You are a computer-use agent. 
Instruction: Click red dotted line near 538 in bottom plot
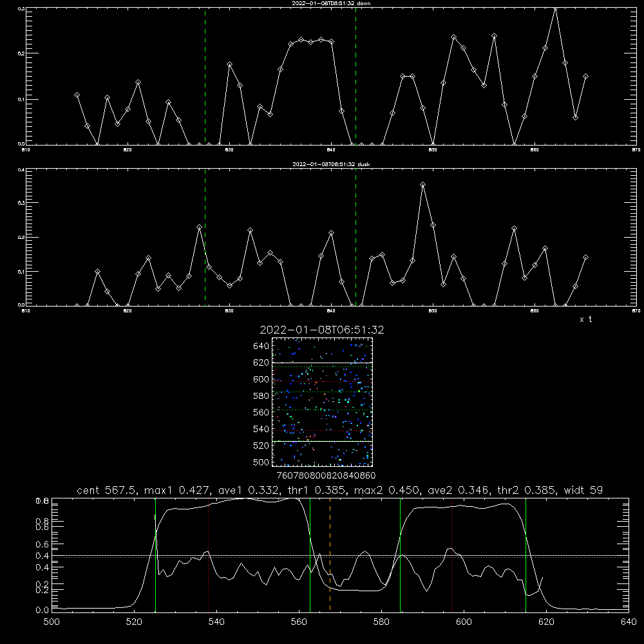[209, 555]
